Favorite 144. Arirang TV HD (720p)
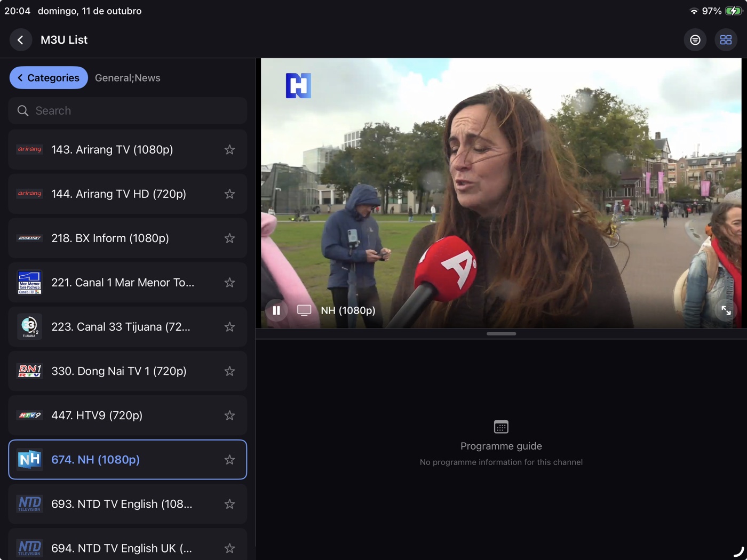The height and width of the screenshot is (560, 747). tap(229, 194)
